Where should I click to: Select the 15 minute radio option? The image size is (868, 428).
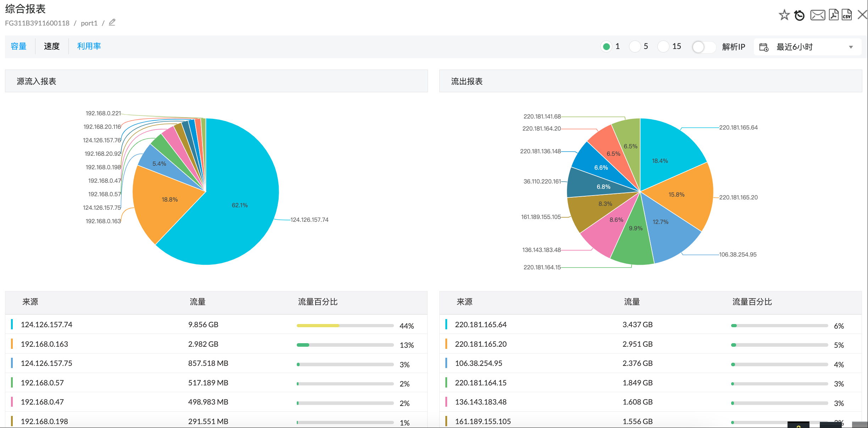click(x=663, y=46)
